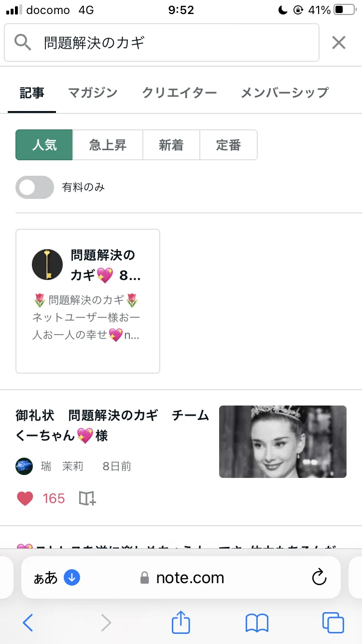Toggle the 有料のみ switch
The height and width of the screenshot is (644, 362).
(x=35, y=187)
